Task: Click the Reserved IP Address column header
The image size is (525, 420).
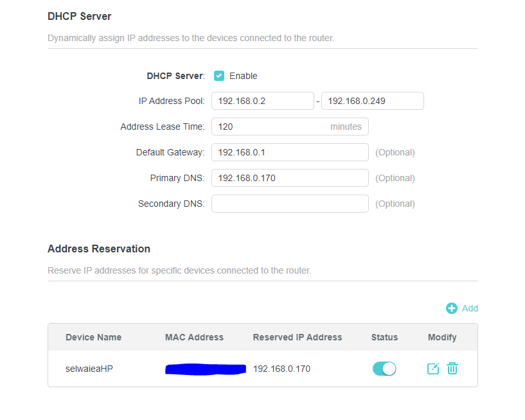Action: (298, 337)
